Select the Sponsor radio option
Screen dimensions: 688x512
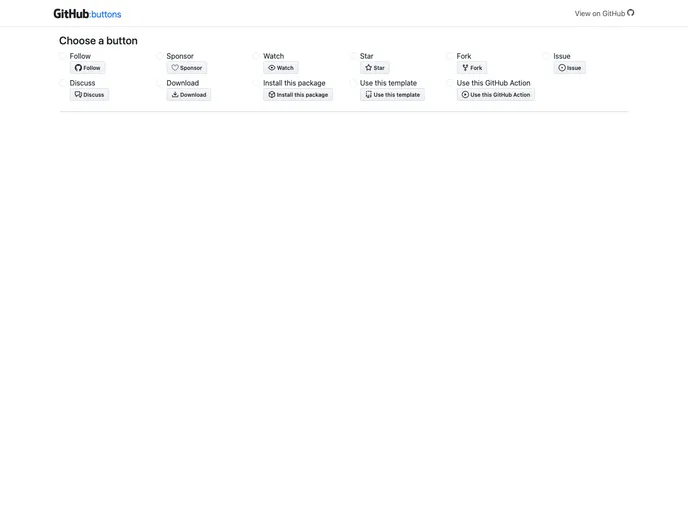(x=160, y=56)
